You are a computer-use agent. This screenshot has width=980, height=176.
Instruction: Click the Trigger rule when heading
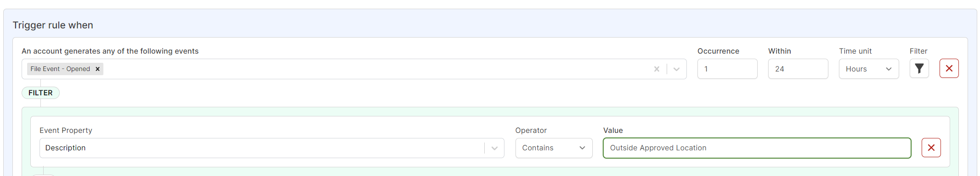53,25
